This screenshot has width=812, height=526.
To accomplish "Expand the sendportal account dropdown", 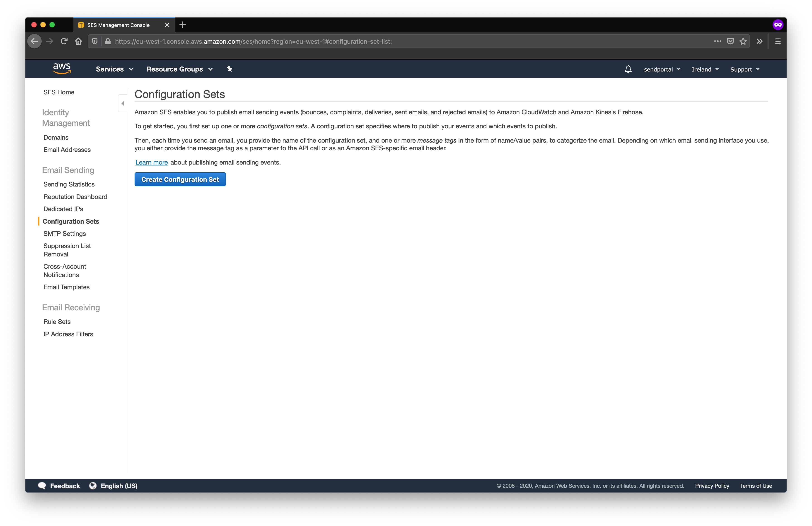I will click(662, 69).
